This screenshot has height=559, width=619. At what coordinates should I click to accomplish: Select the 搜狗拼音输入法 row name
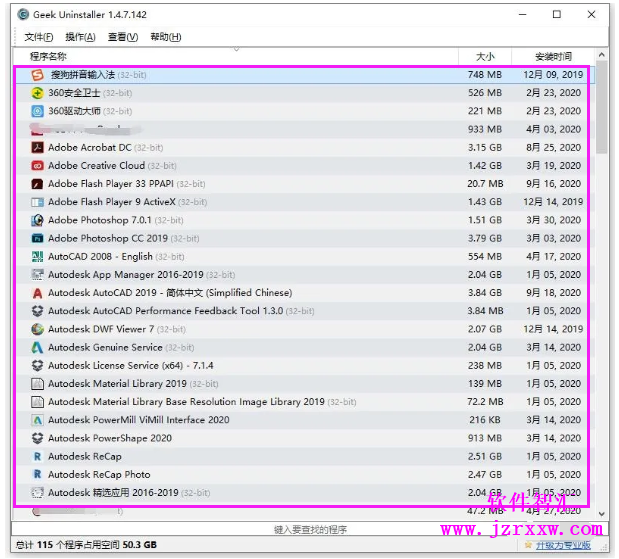pos(83,75)
